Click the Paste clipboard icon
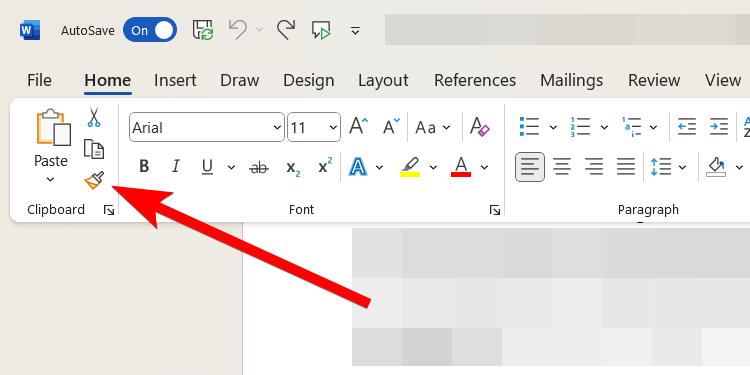Image resolution: width=750 pixels, height=375 pixels. click(x=54, y=128)
